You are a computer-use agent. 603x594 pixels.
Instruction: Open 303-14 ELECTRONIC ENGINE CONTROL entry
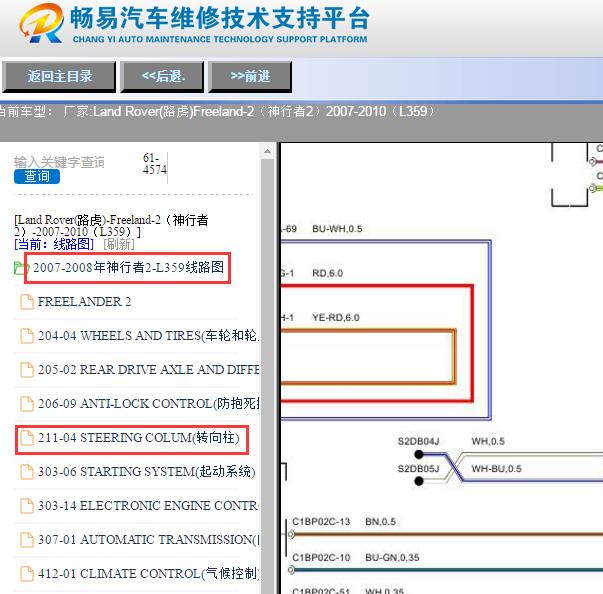148,506
